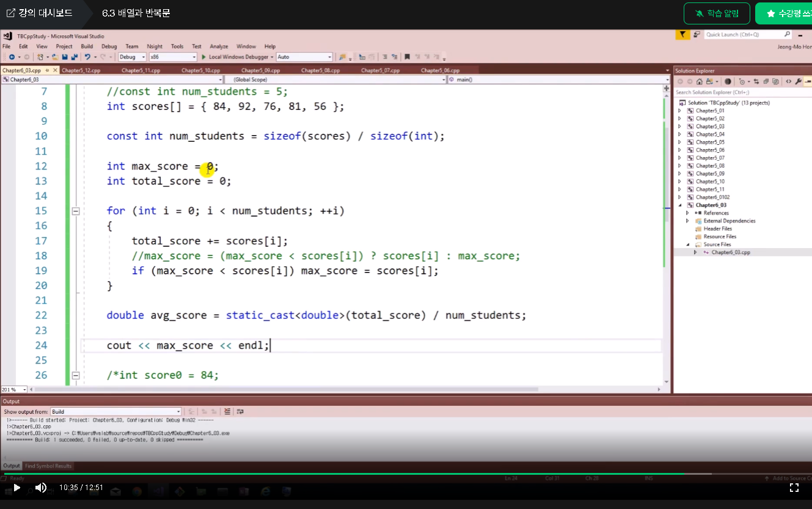Enter fullscreen mode for the video

[x=794, y=488]
